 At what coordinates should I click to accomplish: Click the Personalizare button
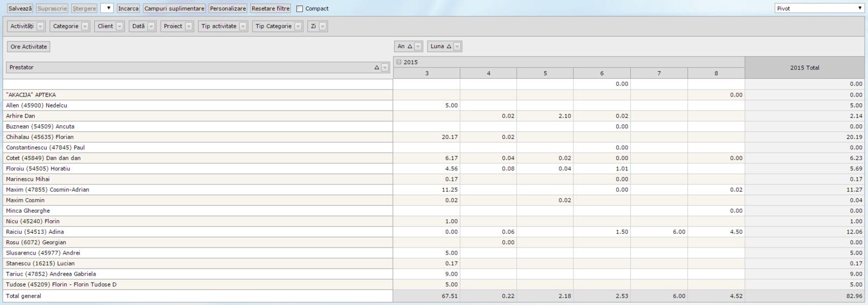[228, 9]
